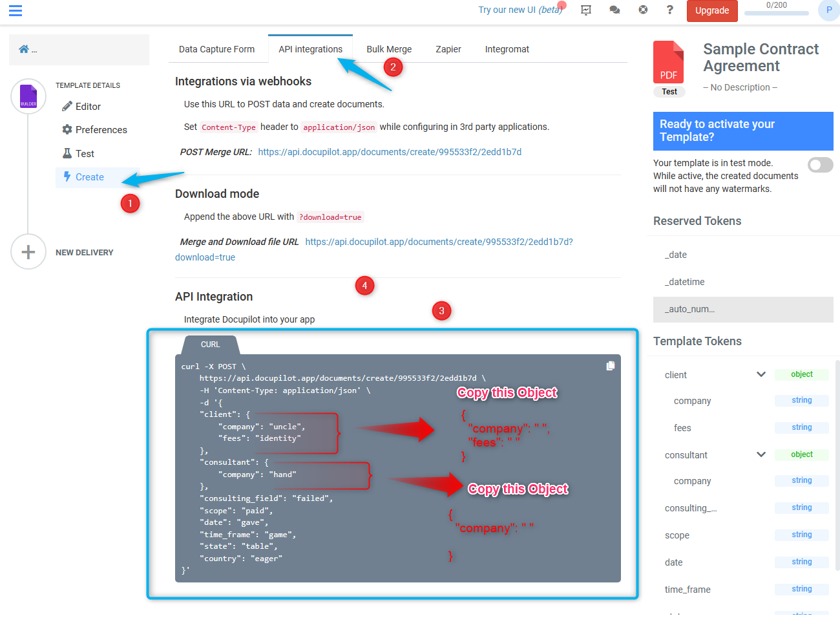The height and width of the screenshot is (618, 840).
Task: Collapse the consultant object chevron
Action: pyautogui.click(x=761, y=454)
